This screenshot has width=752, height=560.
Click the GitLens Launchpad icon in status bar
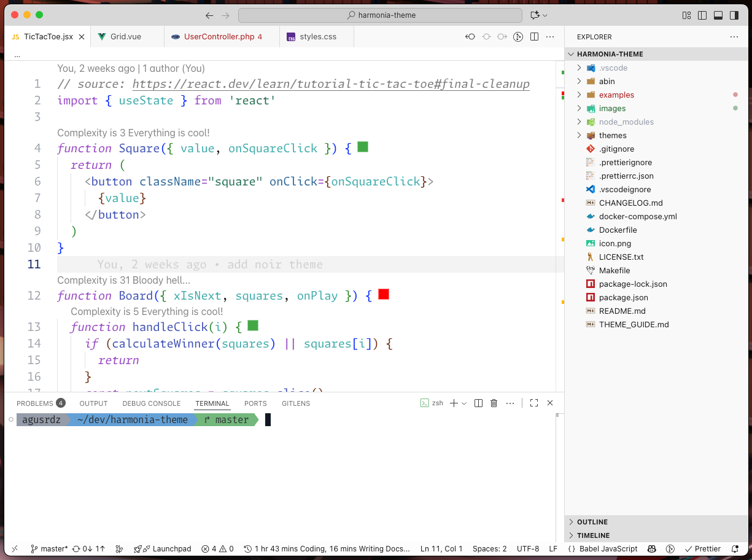(162, 548)
